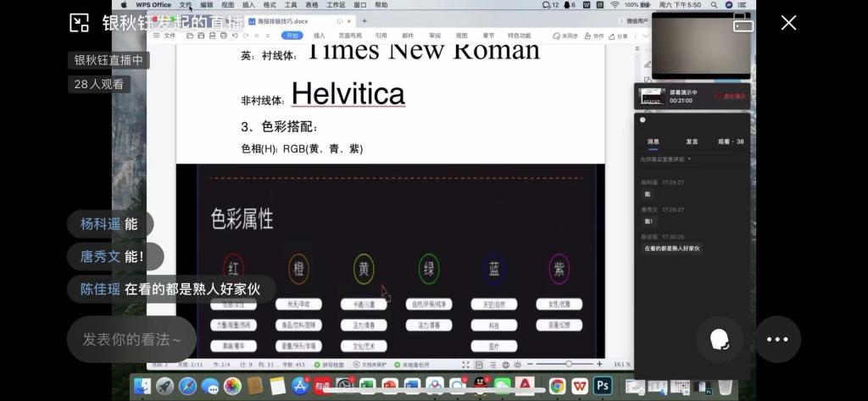Click the zoom slider in status bar

click(568, 364)
